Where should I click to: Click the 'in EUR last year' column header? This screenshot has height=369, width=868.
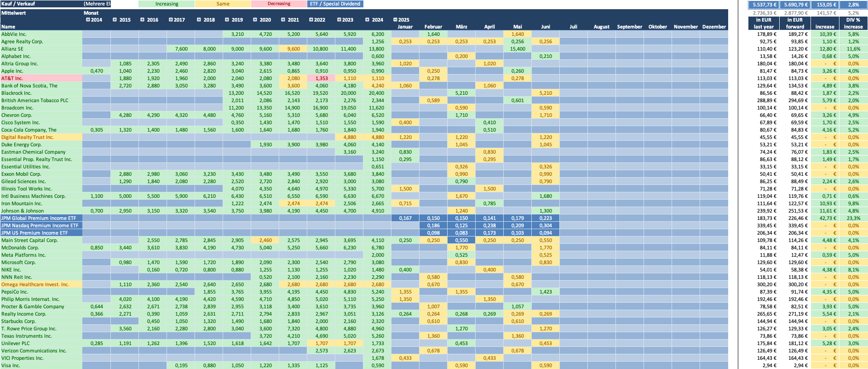pos(764,23)
